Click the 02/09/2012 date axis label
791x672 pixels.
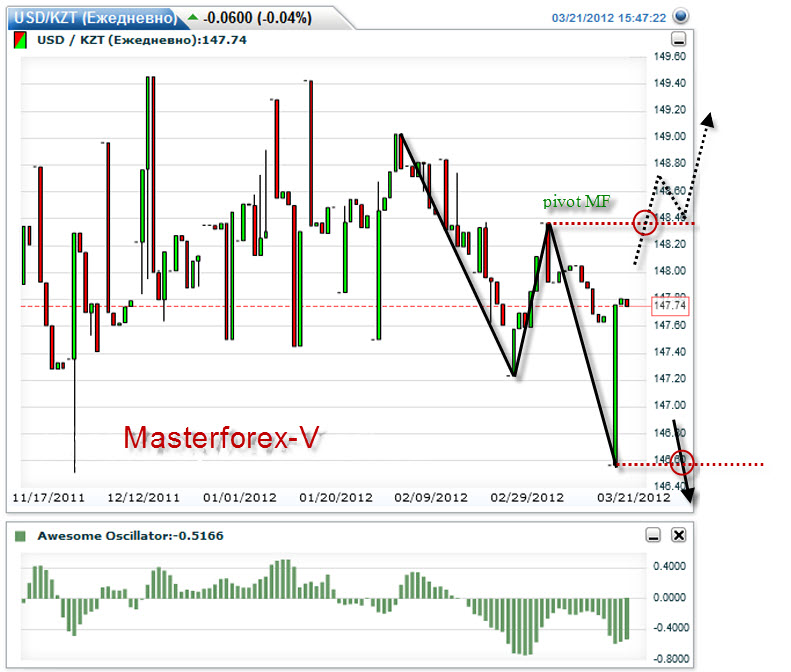431,498
